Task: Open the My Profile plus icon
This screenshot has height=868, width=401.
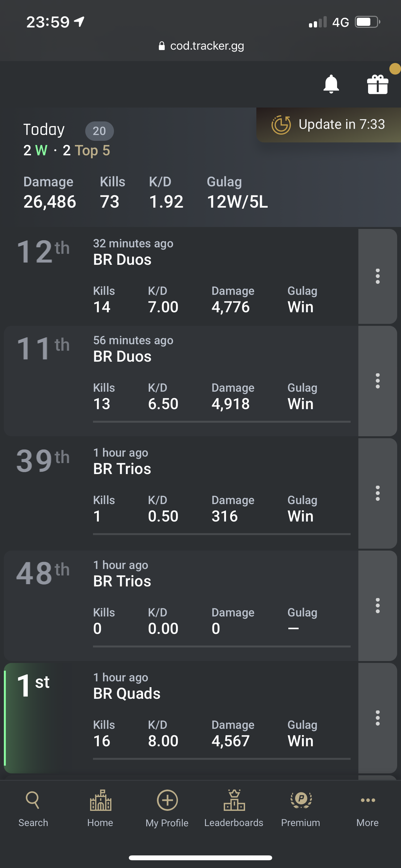Action: tap(167, 809)
